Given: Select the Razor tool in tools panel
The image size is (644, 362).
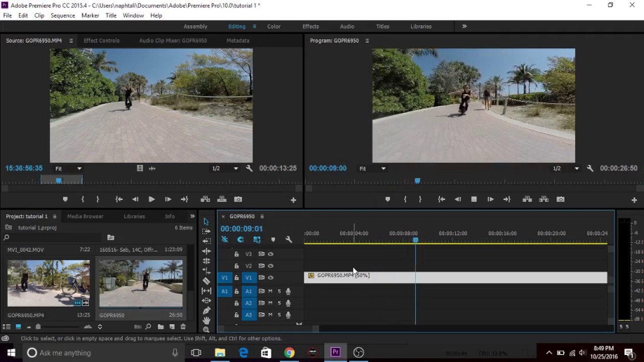Looking at the screenshot, I should [x=206, y=281].
